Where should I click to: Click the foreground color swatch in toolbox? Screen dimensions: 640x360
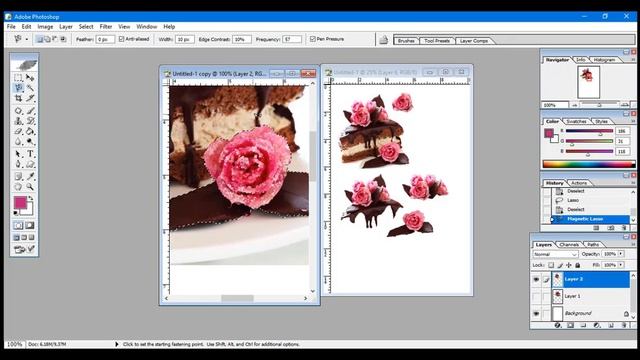pyautogui.click(x=20, y=202)
